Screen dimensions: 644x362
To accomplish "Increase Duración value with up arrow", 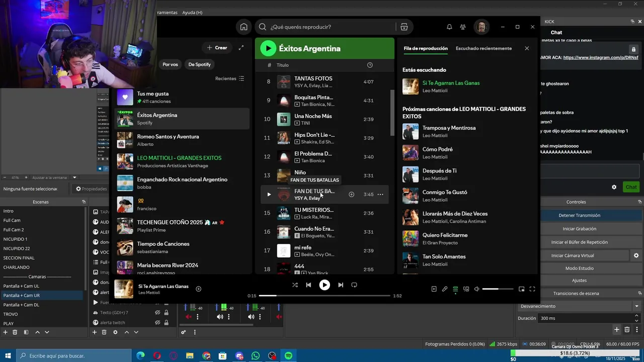I will coord(637,316).
